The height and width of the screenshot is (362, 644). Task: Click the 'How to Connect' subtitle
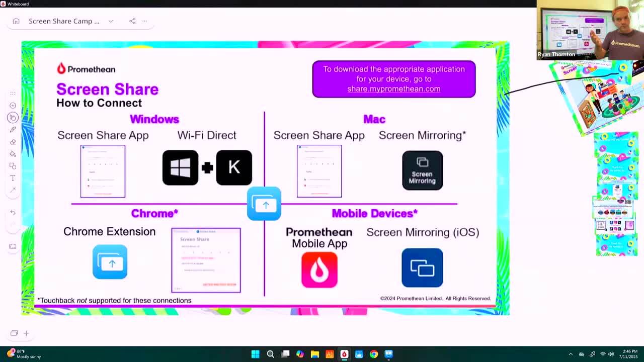(x=99, y=103)
